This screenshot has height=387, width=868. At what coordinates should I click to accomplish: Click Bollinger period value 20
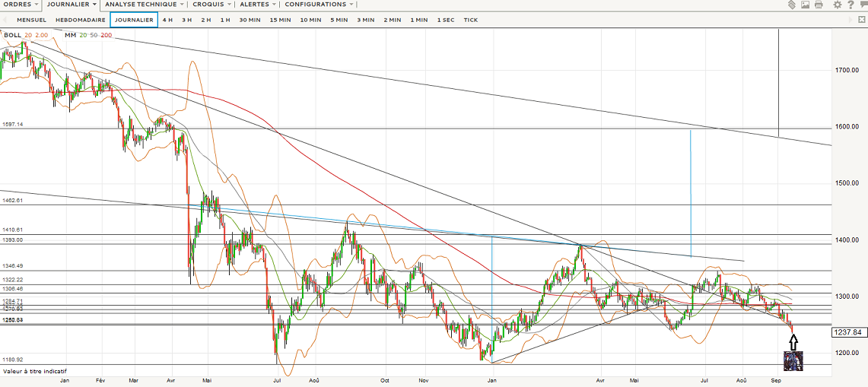(28, 35)
